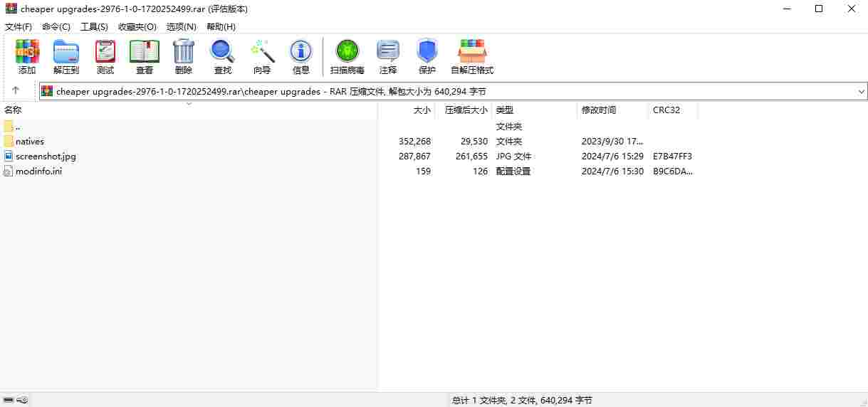This screenshot has height=407, width=868.
Task: Click the 保护 (Protect) shield icon
Action: point(427,51)
